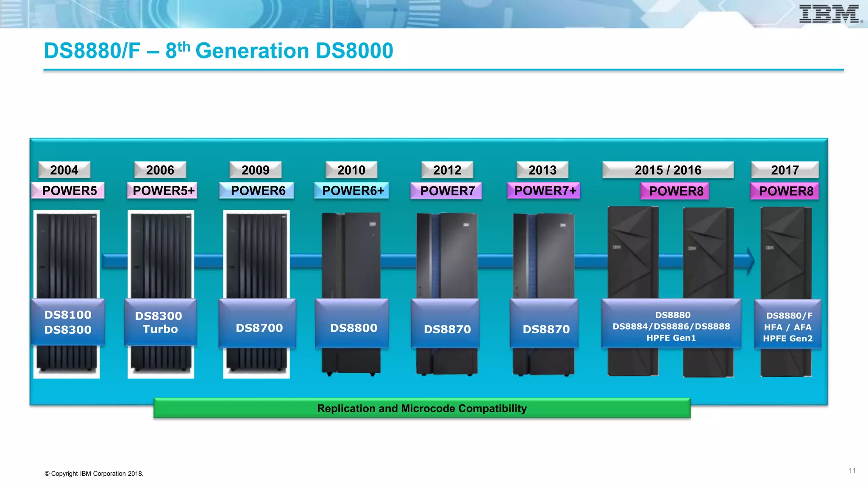This screenshot has width=868, height=488.
Task: Click the POWER6+ processor label
Action: point(352,191)
